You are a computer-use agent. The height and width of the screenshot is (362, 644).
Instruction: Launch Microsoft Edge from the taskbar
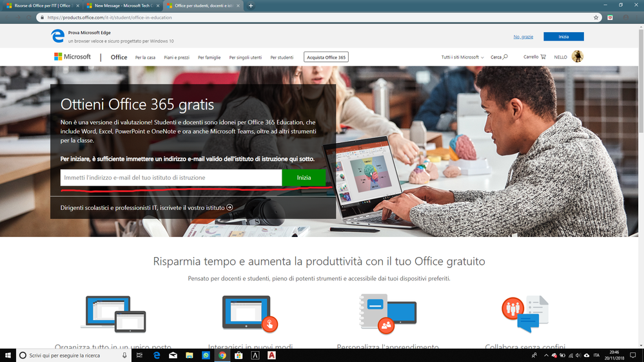(x=157, y=356)
